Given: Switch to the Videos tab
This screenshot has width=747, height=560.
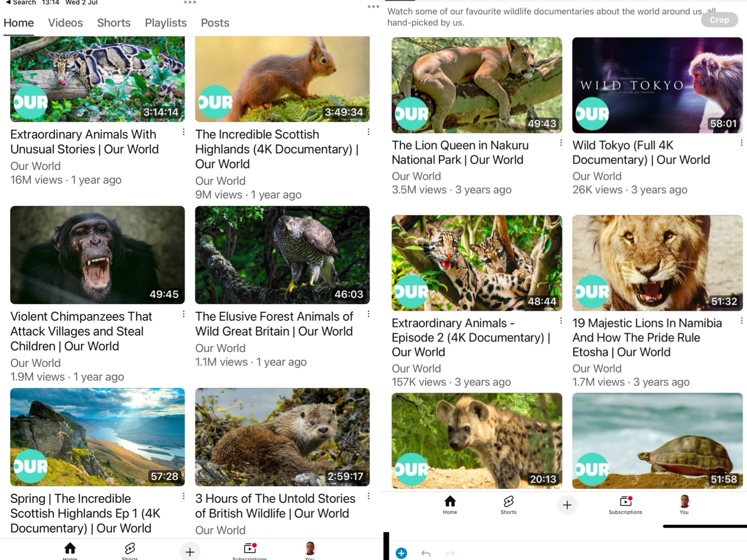Looking at the screenshot, I should click(x=66, y=23).
